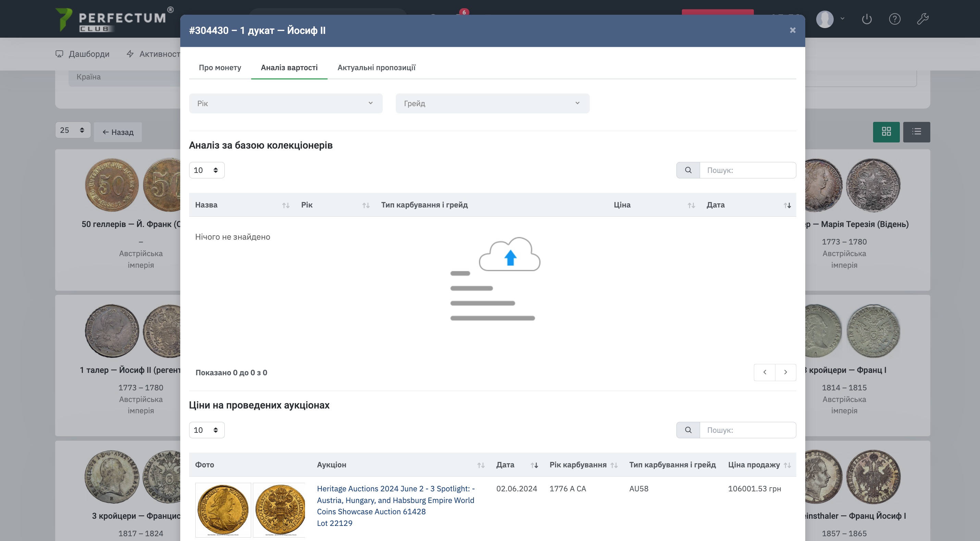The image size is (980, 541).
Task: Switch to grid view icon
Action: pyautogui.click(x=886, y=131)
